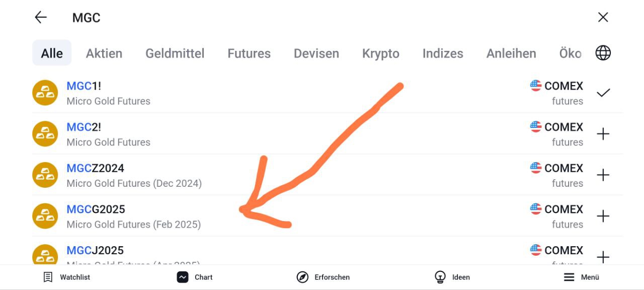Image resolution: width=644 pixels, height=290 pixels.
Task: Add MGCZ2024 using the plus icon
Action: pyautogui.click(x=603, y=175)
